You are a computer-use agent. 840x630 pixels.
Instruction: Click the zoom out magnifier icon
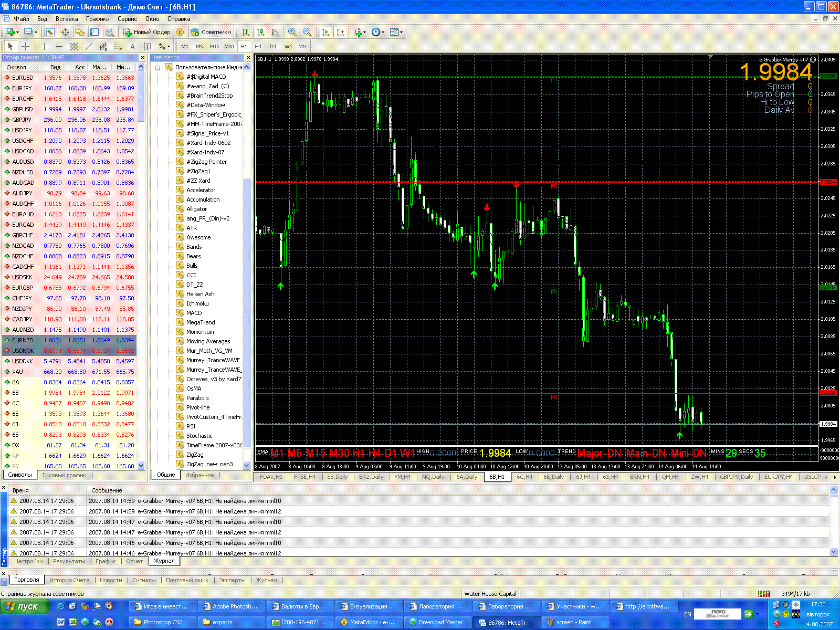pyautogui.click(x=307, y=32)
